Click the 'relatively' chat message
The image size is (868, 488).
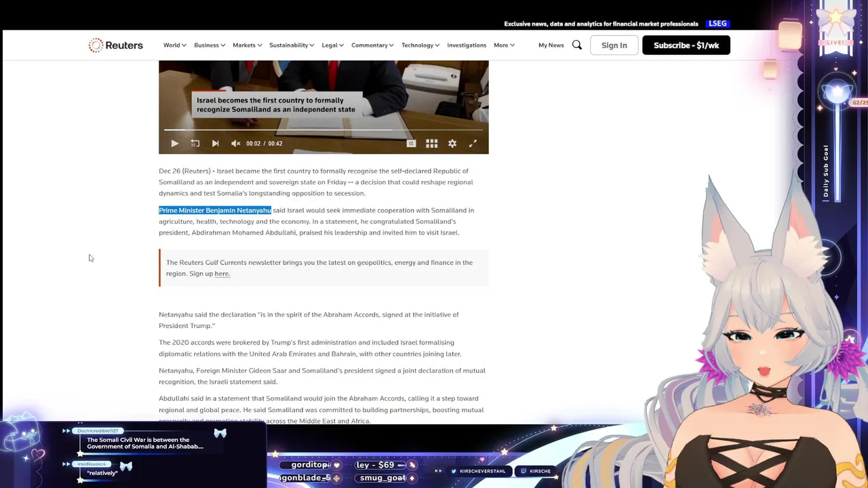[x=102, y=473]
